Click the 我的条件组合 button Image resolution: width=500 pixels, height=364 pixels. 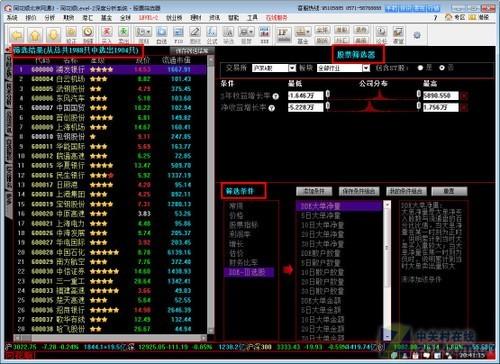click(x=406, y=191)
